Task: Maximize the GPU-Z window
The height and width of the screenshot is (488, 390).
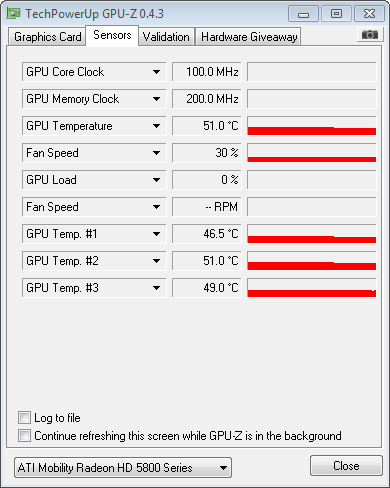Action: click(x=336, y=14)
